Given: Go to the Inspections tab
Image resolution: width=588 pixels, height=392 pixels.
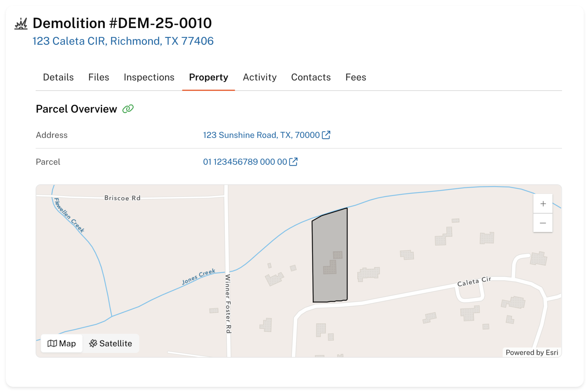Looking at the screenshot, I should [x=149, y=77].
